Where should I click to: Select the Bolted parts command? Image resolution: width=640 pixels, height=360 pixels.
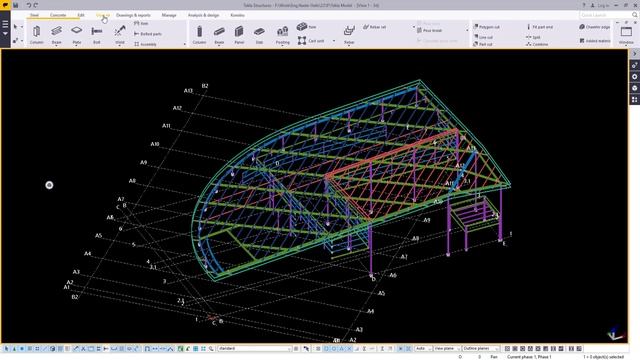[148, 34]
